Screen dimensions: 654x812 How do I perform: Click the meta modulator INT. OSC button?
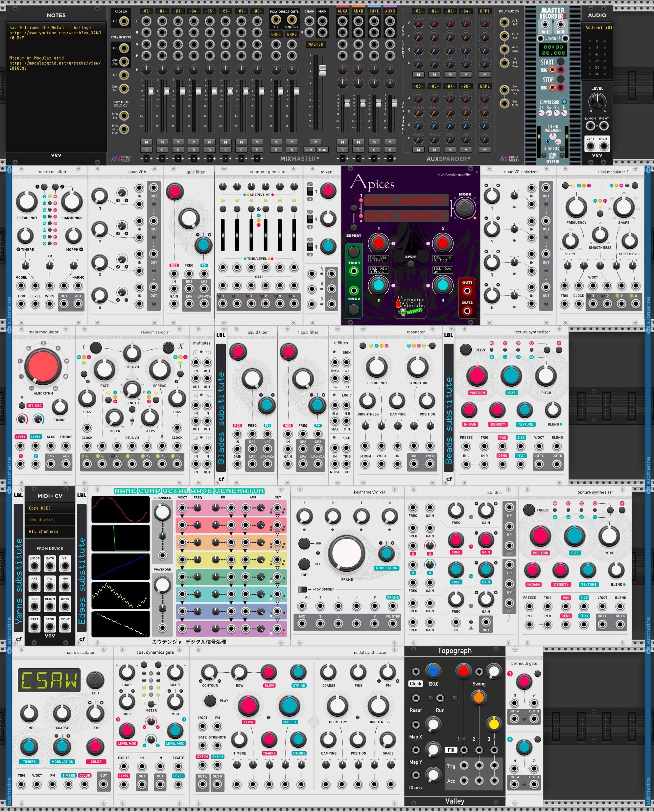click(22, 406)
